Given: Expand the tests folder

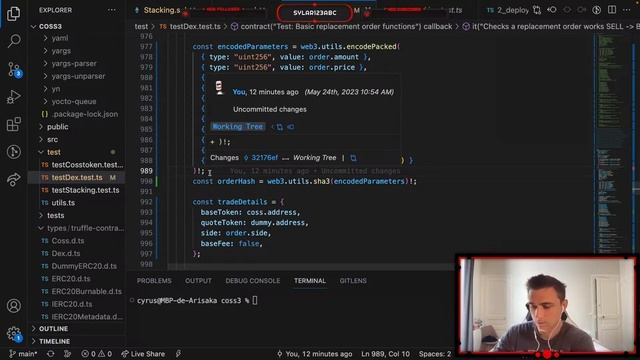Looking at the screenshot, I should [56, 216].
